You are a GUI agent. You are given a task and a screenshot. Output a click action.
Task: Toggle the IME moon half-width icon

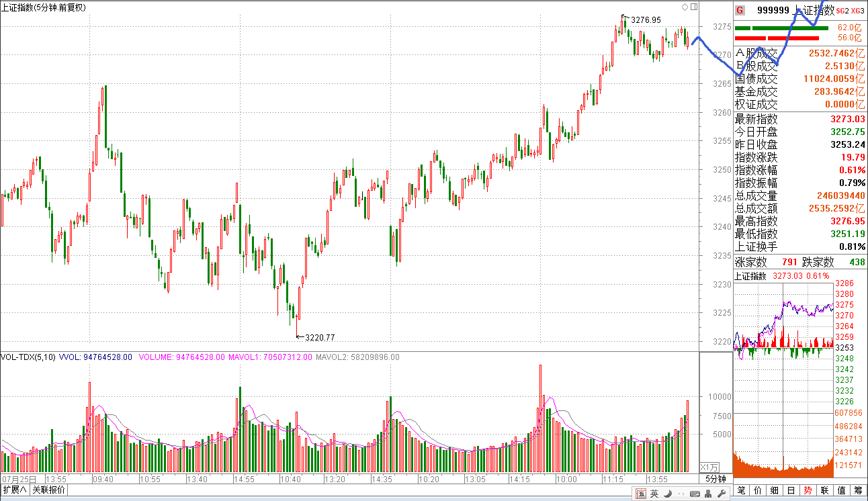(666, 494)
